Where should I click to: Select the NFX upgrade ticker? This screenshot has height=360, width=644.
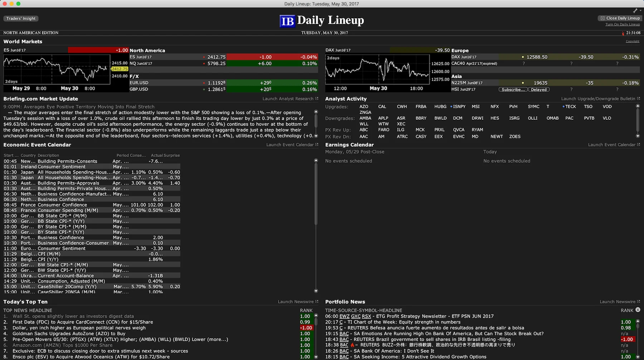pyautogui.click(x=494, y=106)
